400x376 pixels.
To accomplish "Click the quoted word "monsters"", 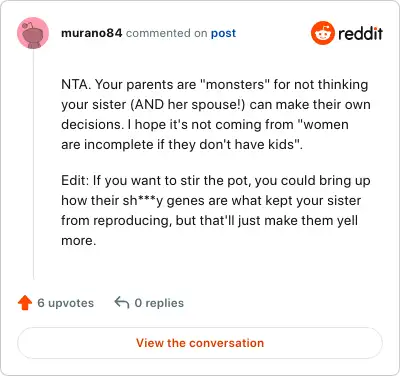I will 234,84.
